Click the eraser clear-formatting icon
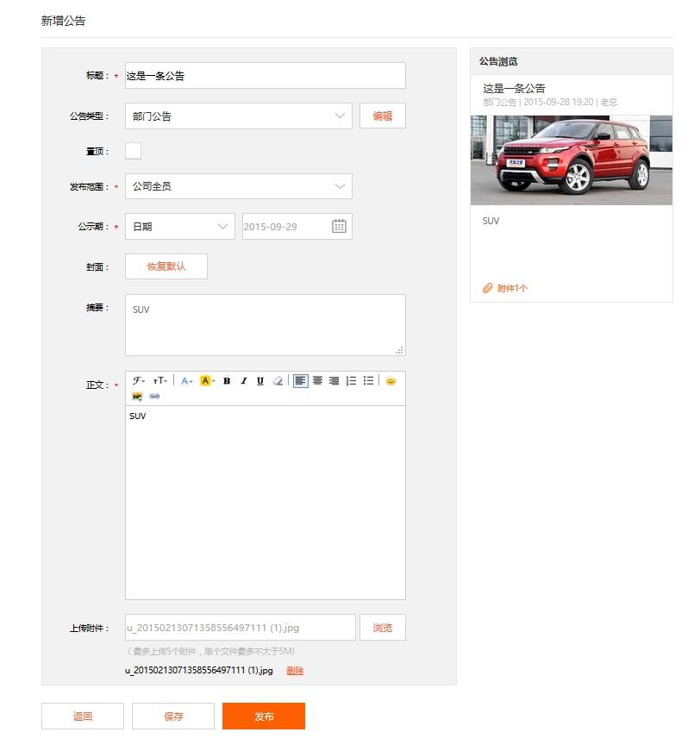Viewport: 700px width, 751px height. pos(277,381)
